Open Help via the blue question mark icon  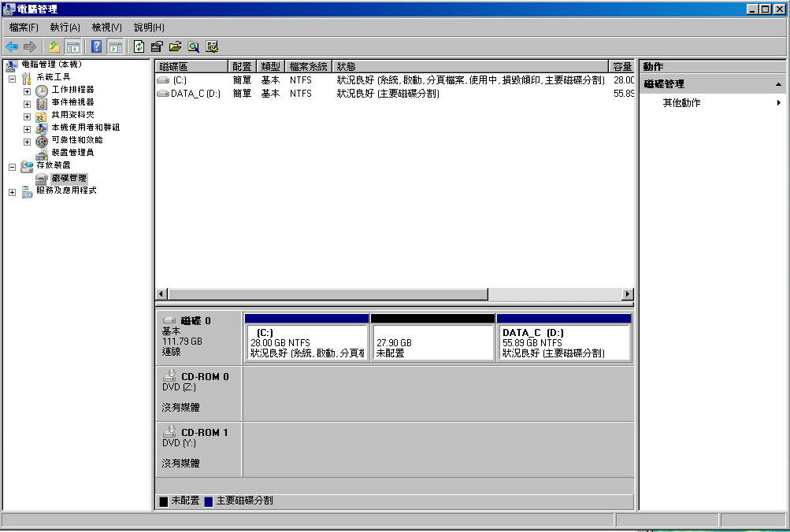(x=97, y=46)
